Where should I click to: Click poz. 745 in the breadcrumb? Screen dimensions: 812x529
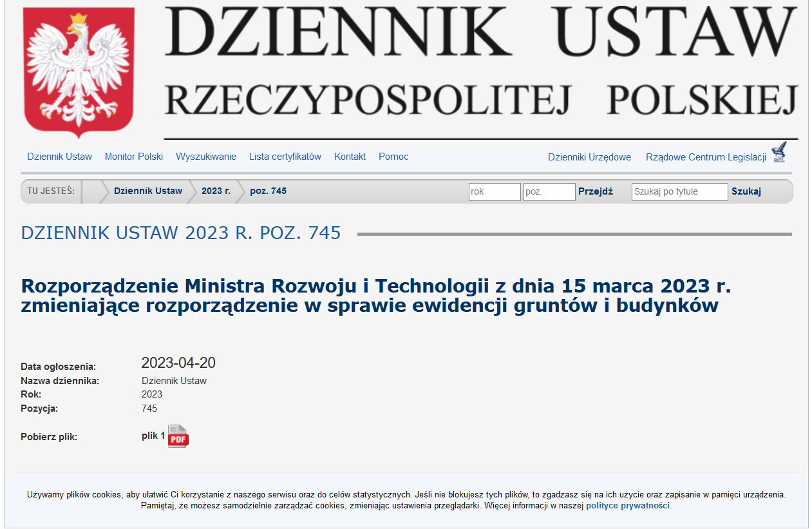269,191
